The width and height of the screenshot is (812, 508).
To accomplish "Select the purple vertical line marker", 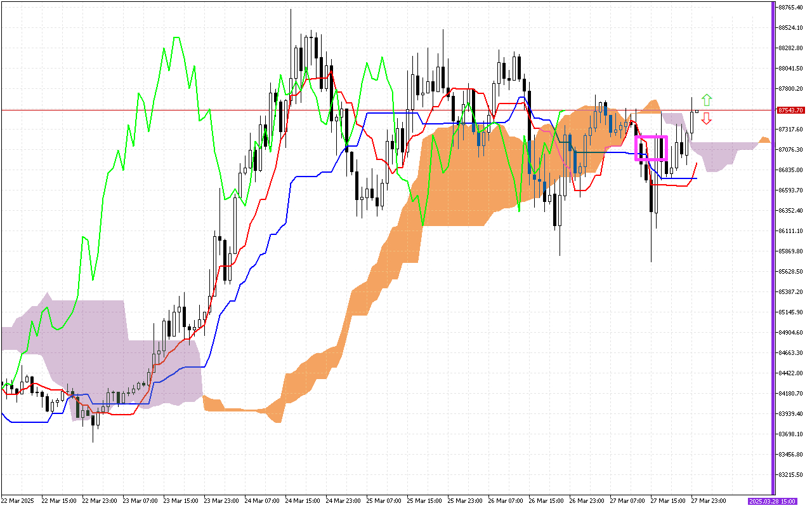I will coord(773,248).
